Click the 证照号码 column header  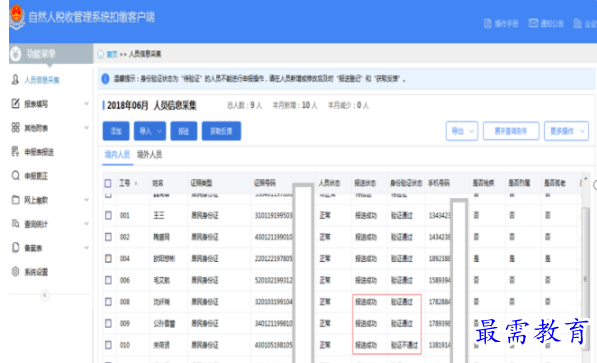coord(265,183)
